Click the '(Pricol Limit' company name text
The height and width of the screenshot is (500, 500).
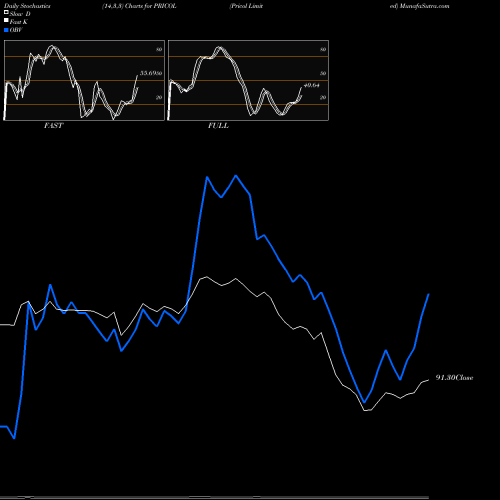pos(246,6)
